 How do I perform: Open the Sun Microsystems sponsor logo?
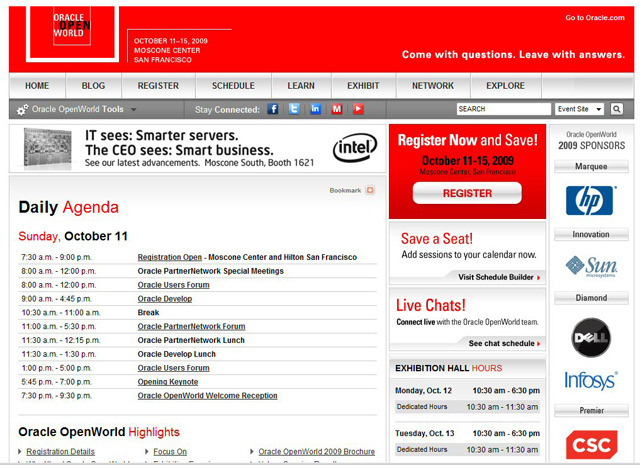[x=591, y=266]
